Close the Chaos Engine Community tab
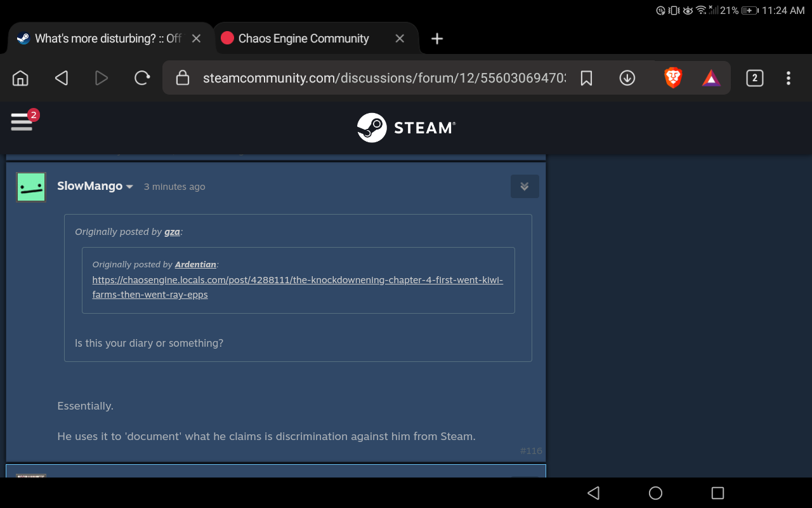Viewport: 812px width, 508px height. 400,39
